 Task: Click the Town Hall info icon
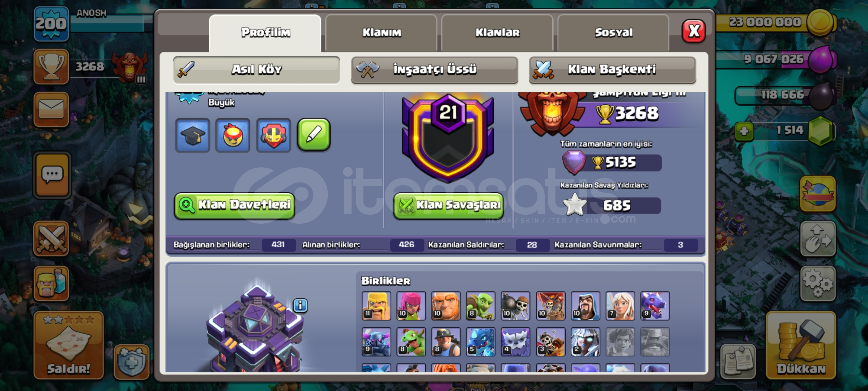pyautogui.click(x=300, y=306)
